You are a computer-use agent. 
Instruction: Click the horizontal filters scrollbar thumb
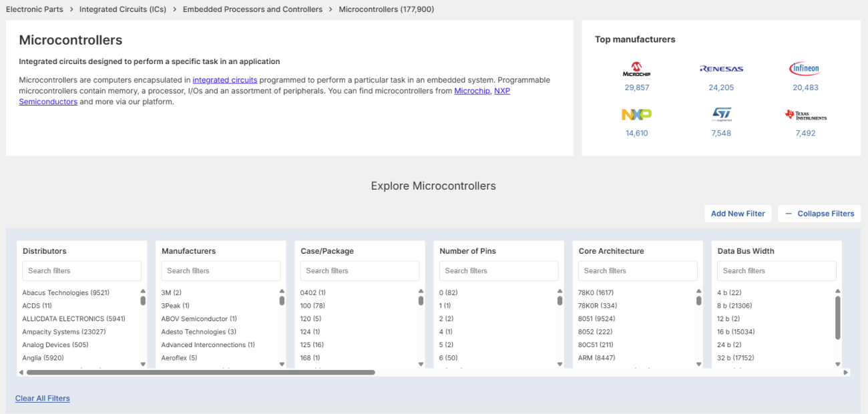[200, 373]
